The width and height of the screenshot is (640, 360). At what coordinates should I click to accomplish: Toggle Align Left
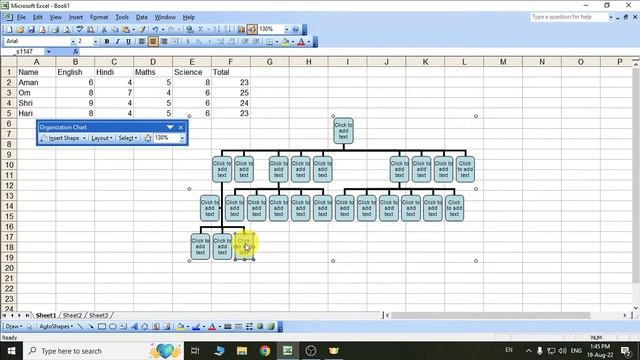[142, 41]
